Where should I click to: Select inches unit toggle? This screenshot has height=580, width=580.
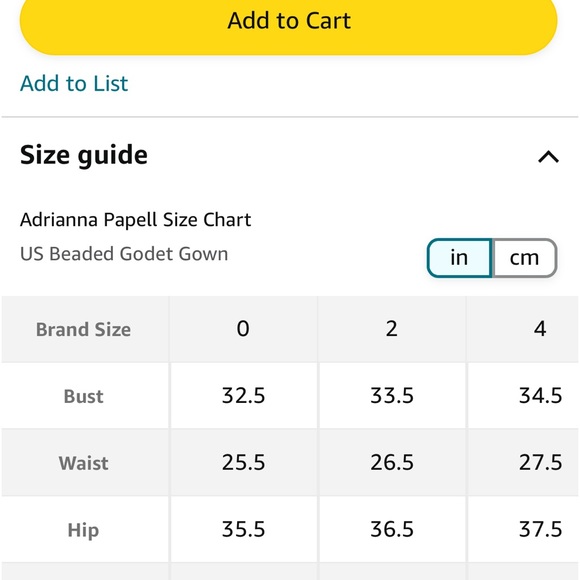point(459,258)
